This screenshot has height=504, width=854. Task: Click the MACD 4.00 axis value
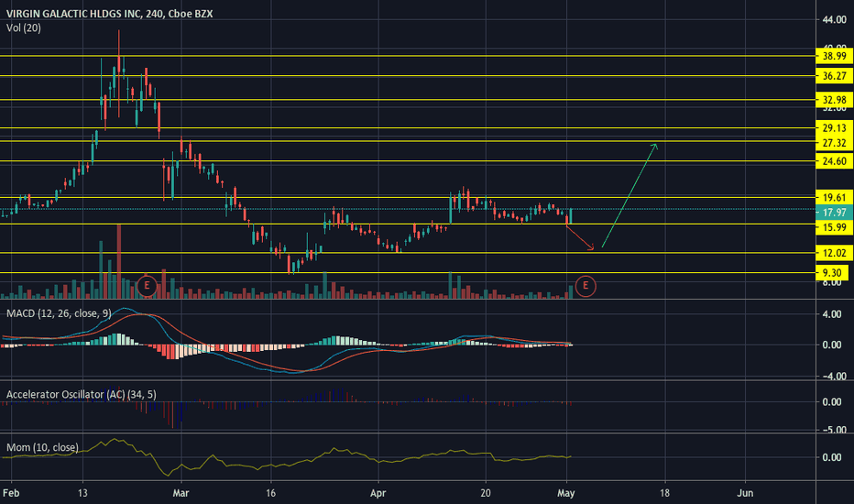(x=832, y=313)
